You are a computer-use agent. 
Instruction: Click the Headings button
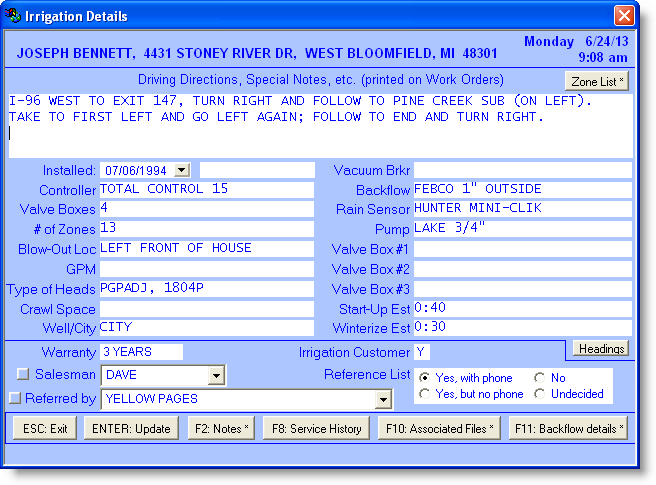600,348
